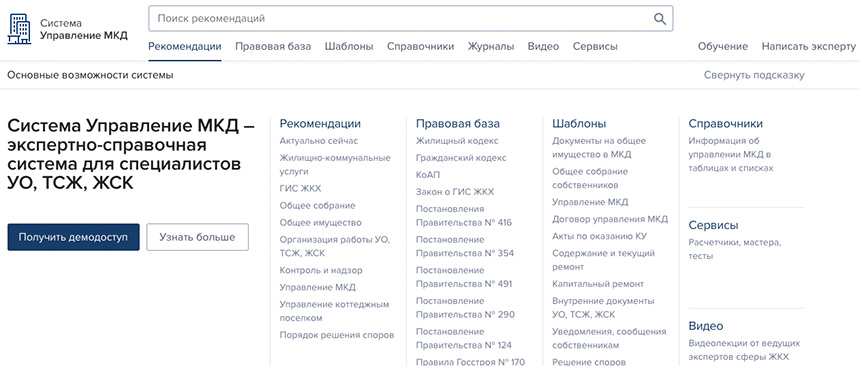Open the Рекомендации section heading
Viewport: 860px width, 370px height.
pos(320,124)
